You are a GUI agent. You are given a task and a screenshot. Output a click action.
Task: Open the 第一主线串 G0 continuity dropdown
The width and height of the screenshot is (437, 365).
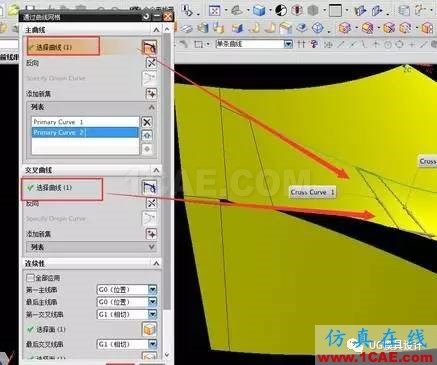pos(152,289)
